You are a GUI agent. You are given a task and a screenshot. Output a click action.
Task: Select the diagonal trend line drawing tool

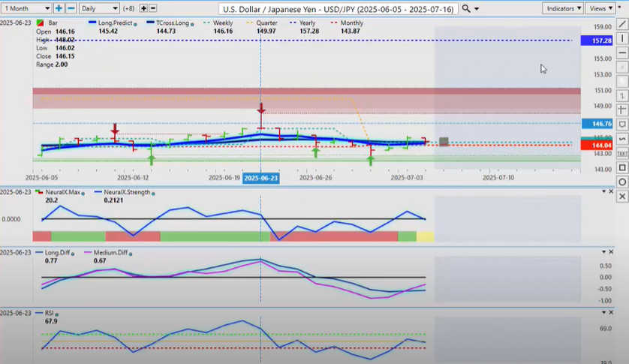621,25
